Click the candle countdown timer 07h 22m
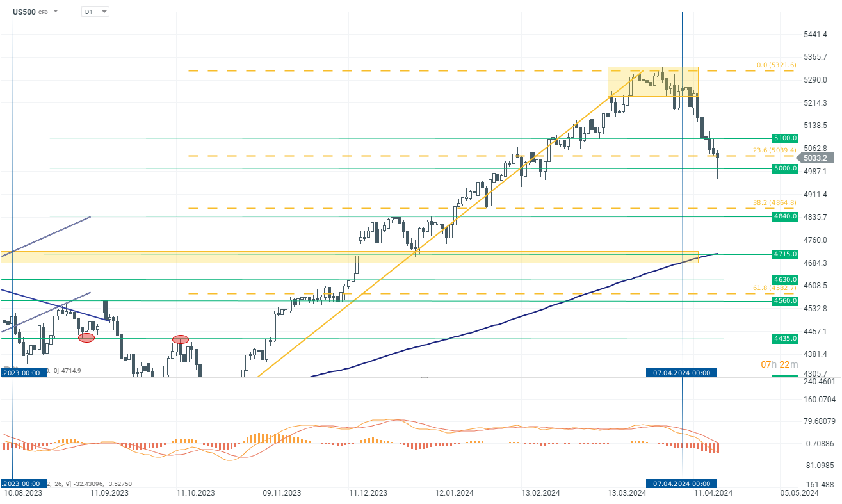842x504 pixels. point(779,364)
